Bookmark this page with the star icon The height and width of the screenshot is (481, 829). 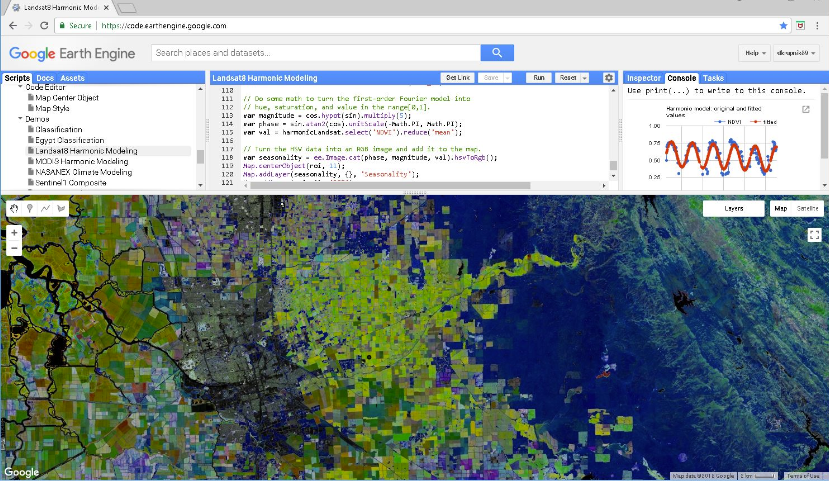point(784,25)
